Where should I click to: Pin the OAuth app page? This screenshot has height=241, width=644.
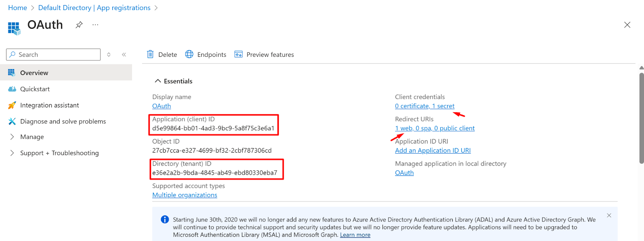[79, 25]
